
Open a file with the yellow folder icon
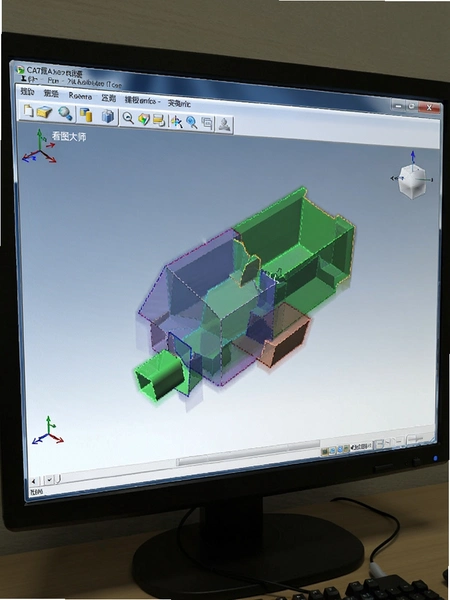pos(44,112)
